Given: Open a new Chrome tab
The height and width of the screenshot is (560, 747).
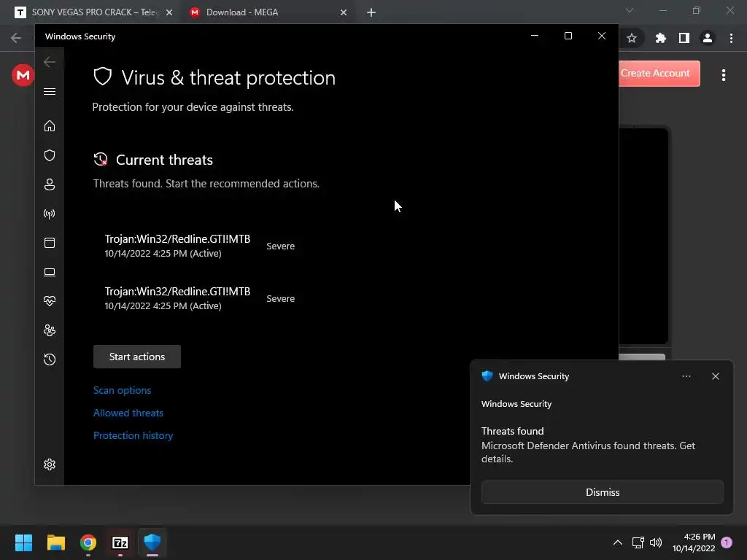Looking at the screenshot, I should click(x=371, y=13).
